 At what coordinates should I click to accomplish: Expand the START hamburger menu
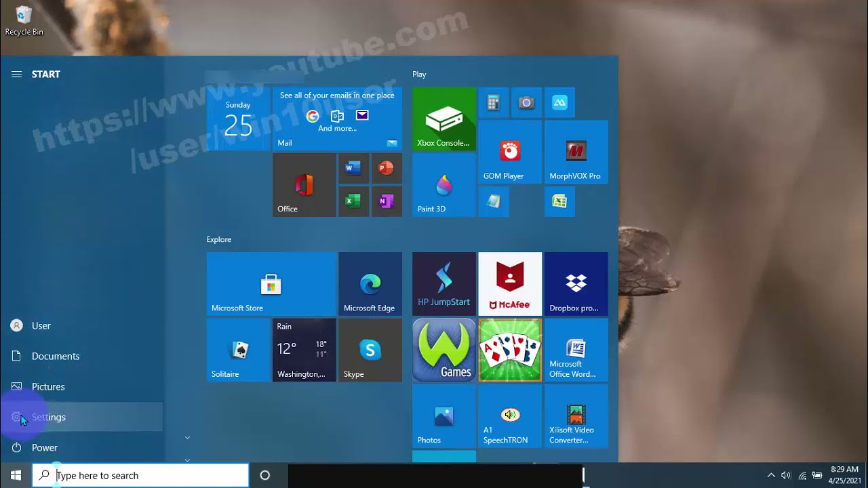[x=16, y=75]
